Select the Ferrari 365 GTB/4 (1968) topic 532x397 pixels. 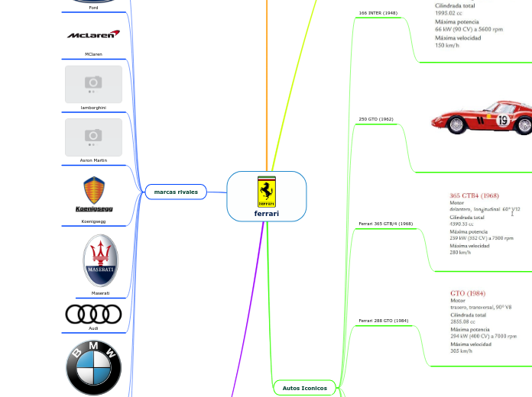(386, 224)
